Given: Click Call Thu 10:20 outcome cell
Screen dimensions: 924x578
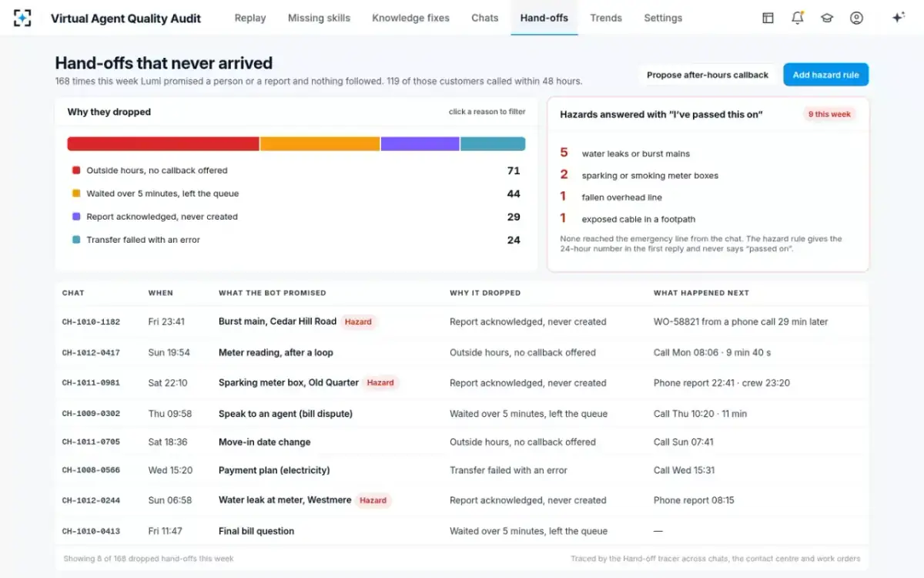Looking at the screenshot, I should (701, 414).
